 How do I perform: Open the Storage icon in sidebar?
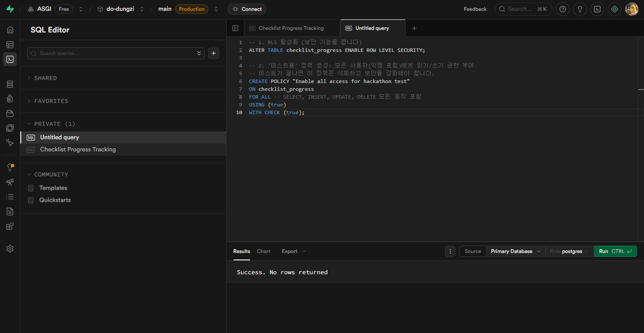click(10, 113)
